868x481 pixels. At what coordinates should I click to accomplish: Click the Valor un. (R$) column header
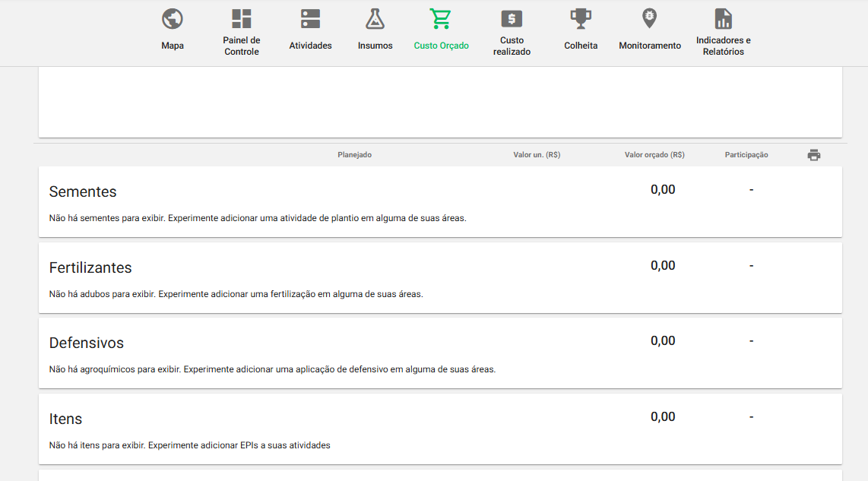point(537,155)
